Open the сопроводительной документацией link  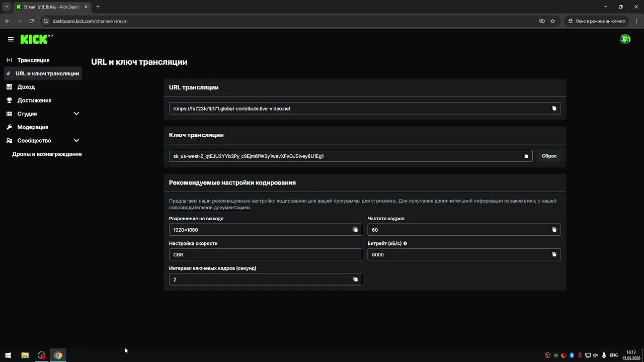click(x=209, y=208)
